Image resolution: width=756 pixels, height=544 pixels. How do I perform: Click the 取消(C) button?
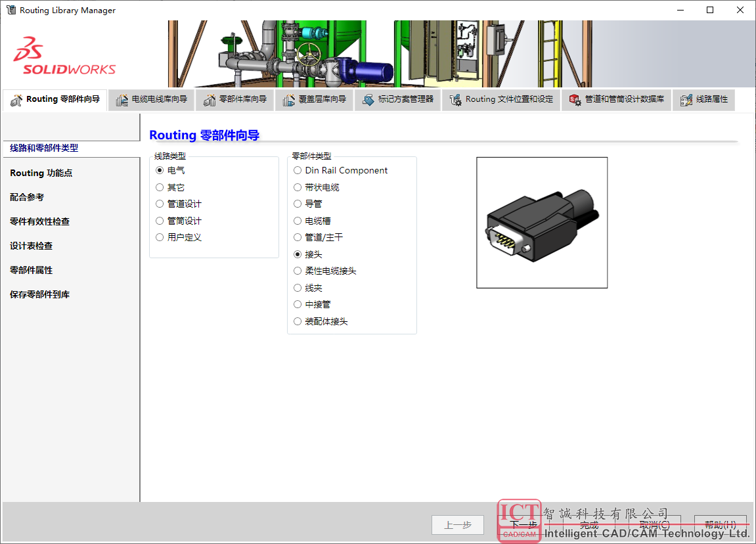pyautogui.click(x=654, y=525)
